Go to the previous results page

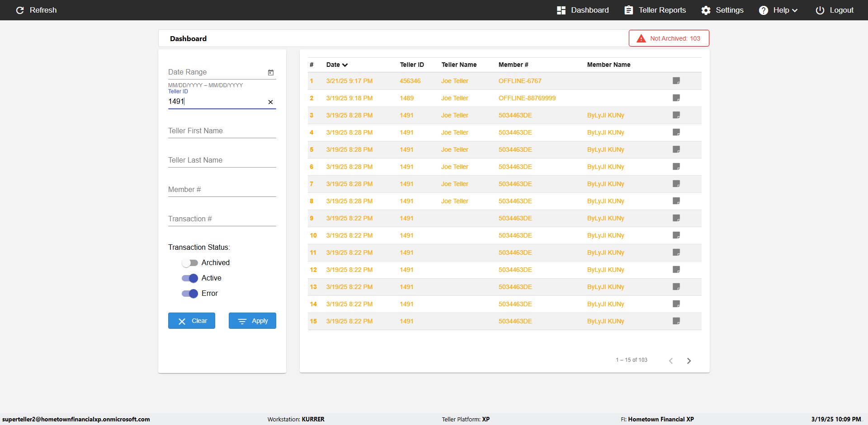pyautogui.click(x=671, y=360)
